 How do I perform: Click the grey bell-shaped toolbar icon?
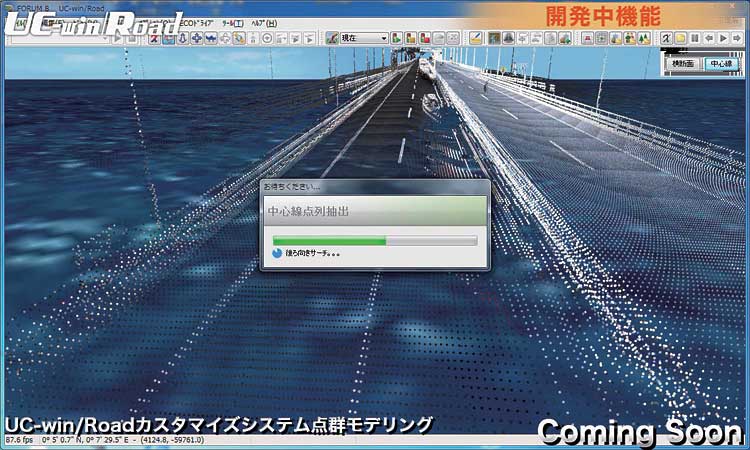click(508, 38)
